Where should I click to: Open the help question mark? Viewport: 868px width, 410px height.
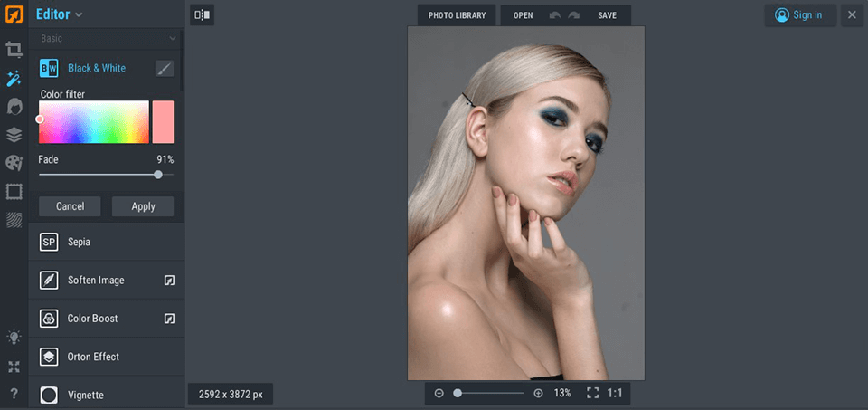[x=14, y=394]
